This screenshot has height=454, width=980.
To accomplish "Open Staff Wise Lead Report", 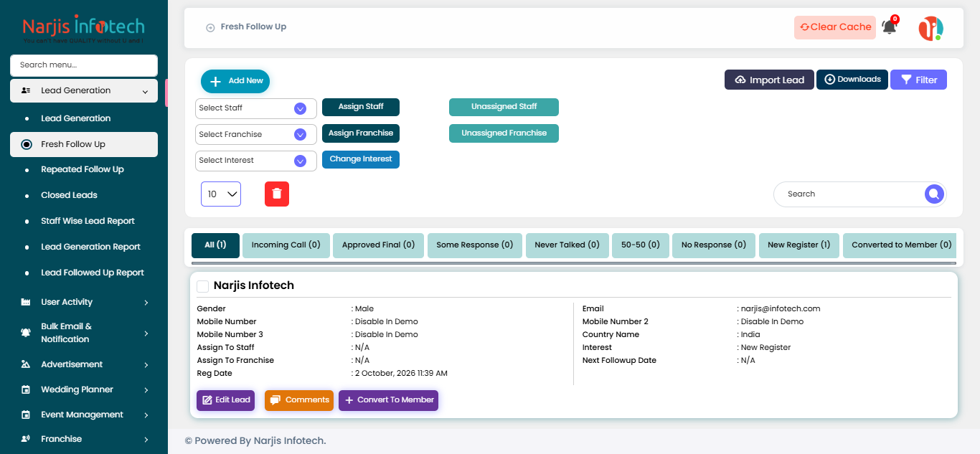I will [x=88, y=221].
